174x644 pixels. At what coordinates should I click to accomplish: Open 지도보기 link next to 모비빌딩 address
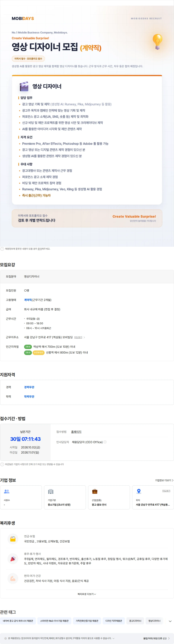pos(78,337)
